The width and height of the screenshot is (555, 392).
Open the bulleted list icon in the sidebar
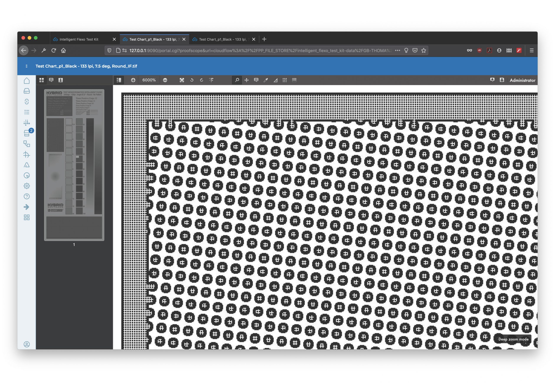[x=27, y=112]
